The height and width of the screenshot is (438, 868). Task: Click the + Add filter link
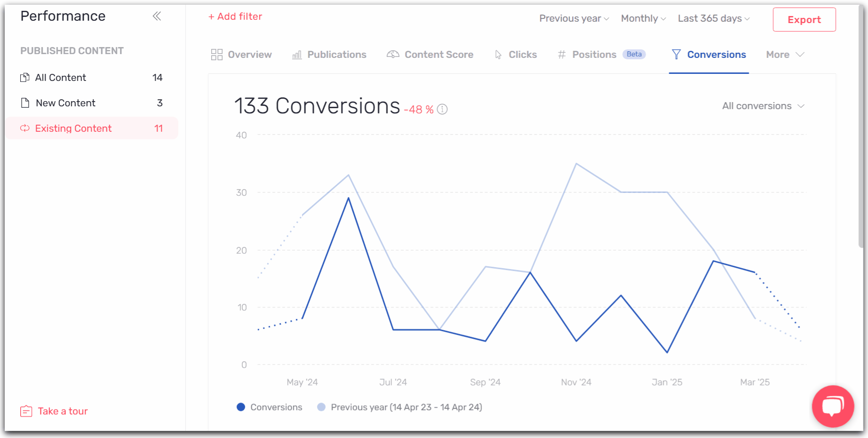[235, 16]
